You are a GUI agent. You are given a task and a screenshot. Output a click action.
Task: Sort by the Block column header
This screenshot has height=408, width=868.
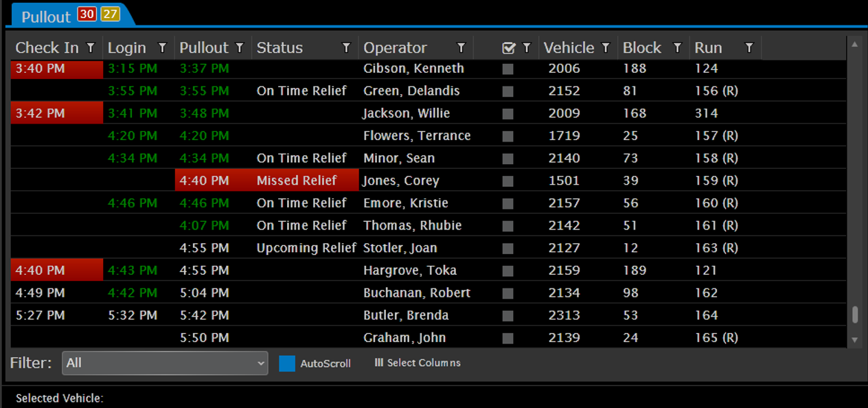coord(642,47)
